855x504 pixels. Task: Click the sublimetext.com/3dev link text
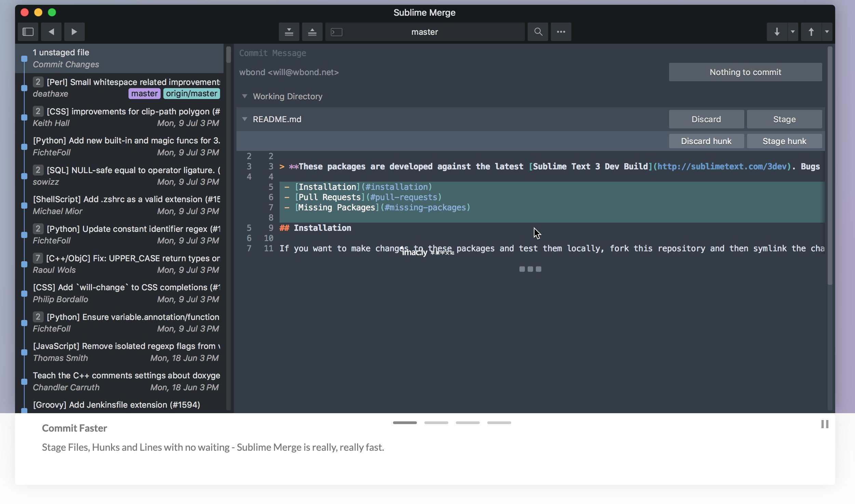tap(722, 167)
